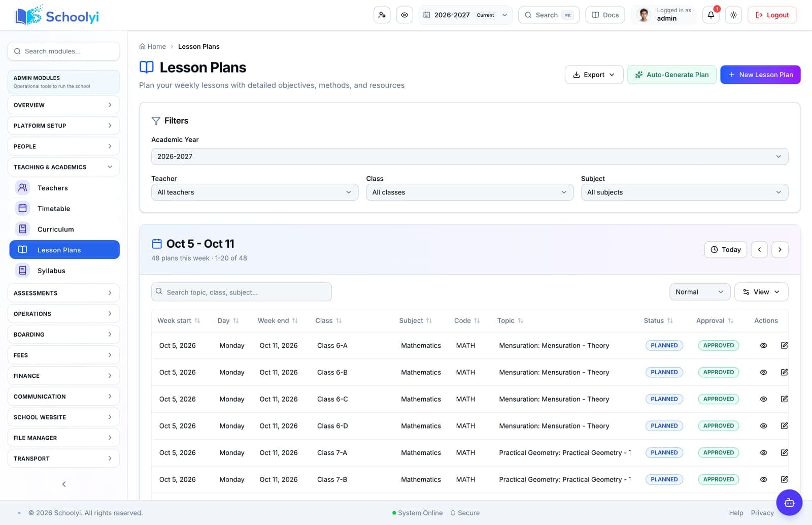Open the Export dropdown
This screenshot has width=812, height=525.
tap(594, 75)
